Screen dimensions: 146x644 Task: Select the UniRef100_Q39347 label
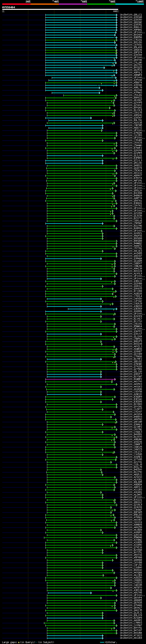131,118
